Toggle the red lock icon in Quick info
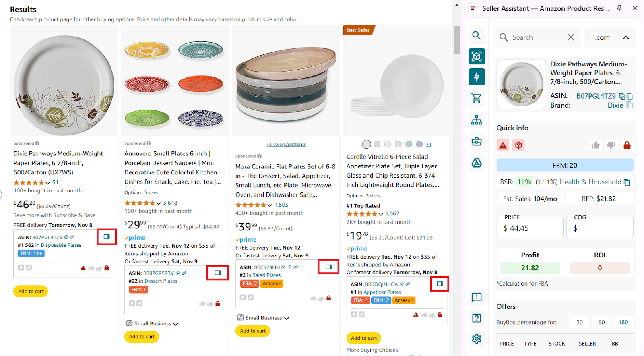This screenshot has width=644, height=356. (626, 145)
